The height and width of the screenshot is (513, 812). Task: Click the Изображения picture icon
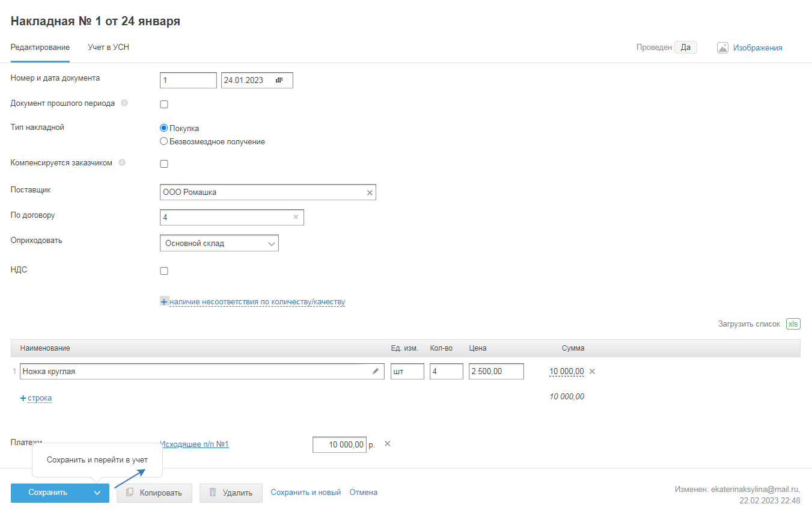(723, 48)
